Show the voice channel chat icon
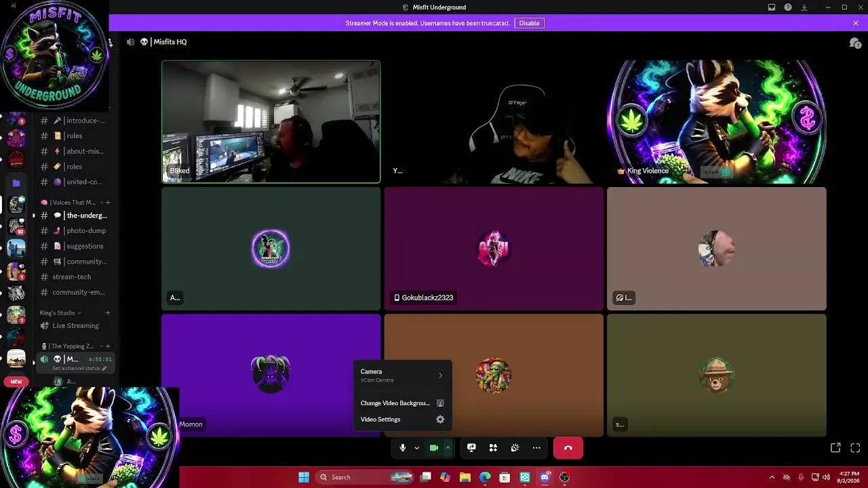The height and width of the screenshot is (488, 868). 855,43
